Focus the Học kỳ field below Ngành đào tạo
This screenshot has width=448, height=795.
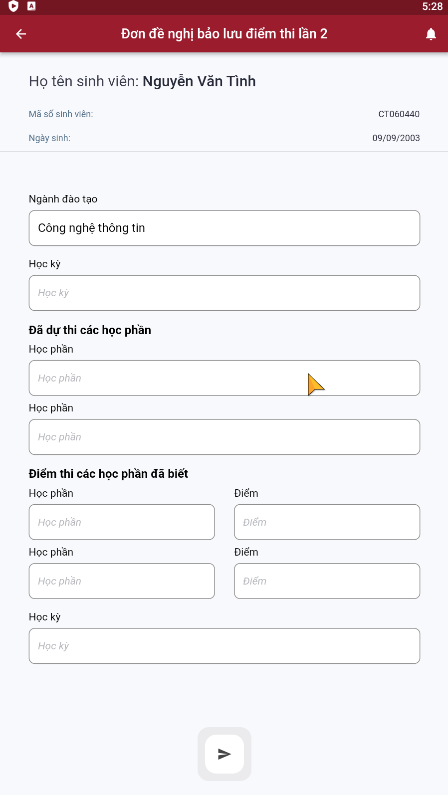coord(224,293)
